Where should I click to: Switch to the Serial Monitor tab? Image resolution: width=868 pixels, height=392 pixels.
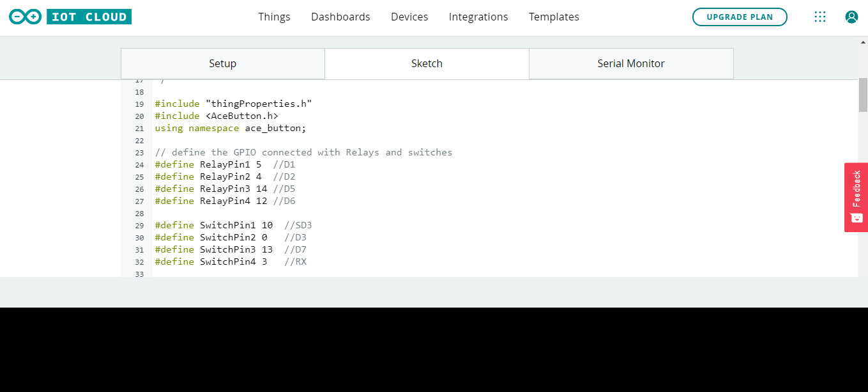pyautogui.click(x=631, y=63)
